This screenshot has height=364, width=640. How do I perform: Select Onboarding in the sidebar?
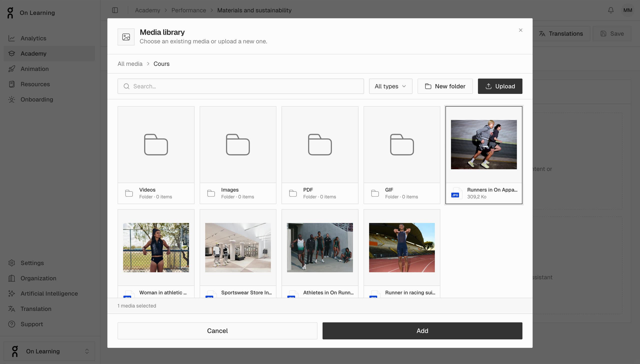click(x=49, y=99)
